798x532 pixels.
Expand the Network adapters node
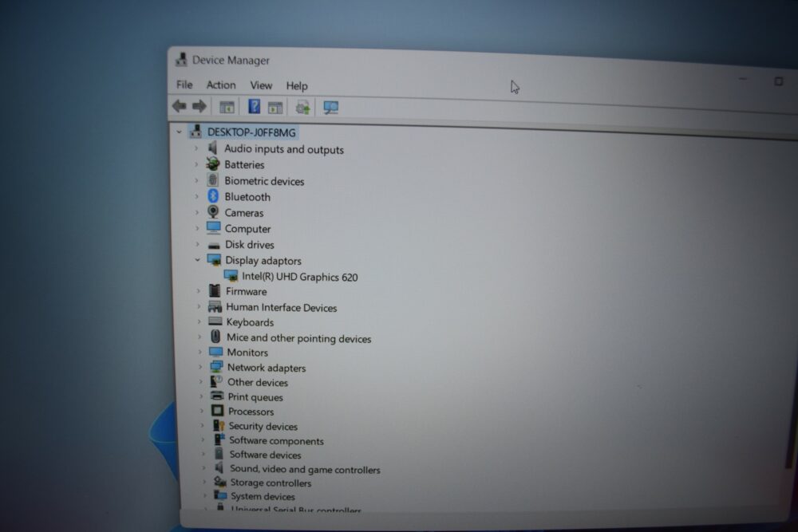200,367
